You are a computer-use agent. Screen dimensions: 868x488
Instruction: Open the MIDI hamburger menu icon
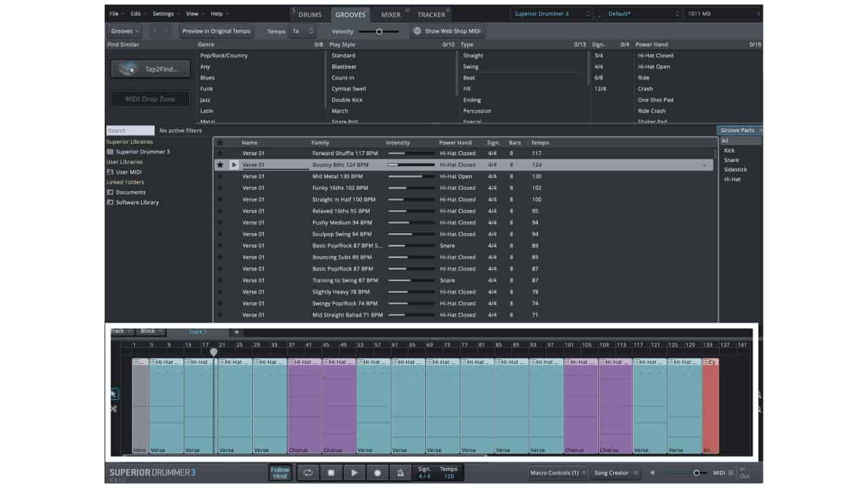tap(730, 472)
